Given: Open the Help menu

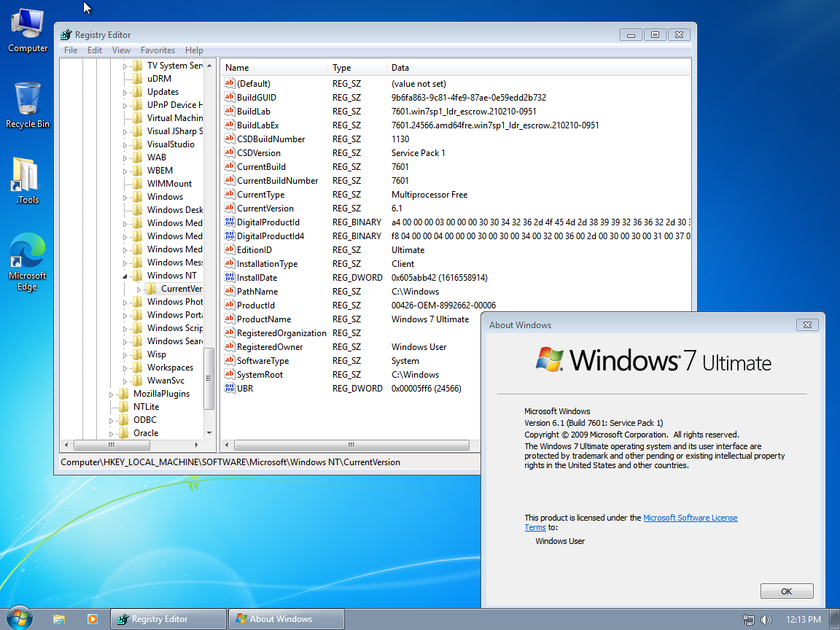Looking at the screenshot, I should (x=194, y=50).
